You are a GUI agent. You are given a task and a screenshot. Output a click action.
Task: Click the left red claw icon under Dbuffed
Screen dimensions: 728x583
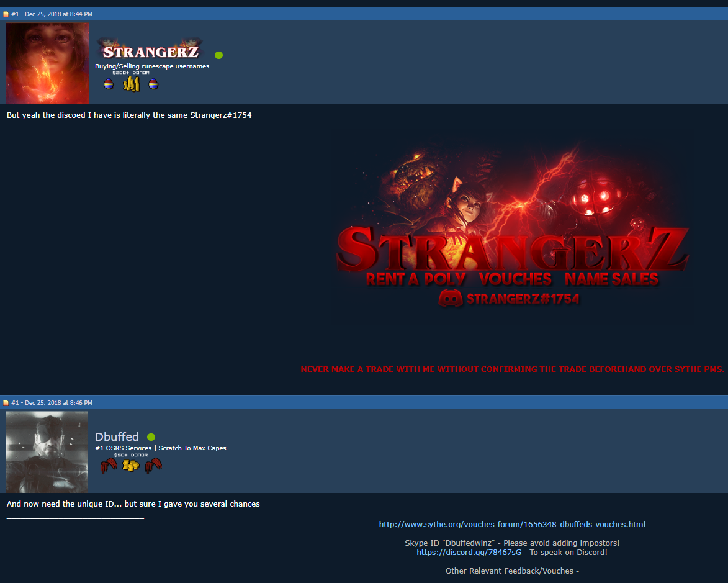pyautogui.click(x=109, y=466)
